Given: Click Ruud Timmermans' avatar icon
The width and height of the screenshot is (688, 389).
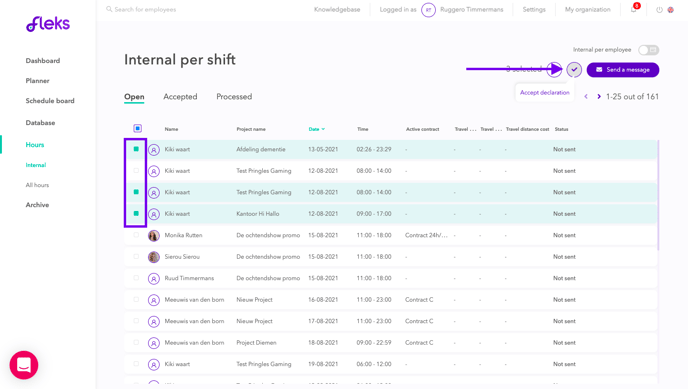Looking at the screenshot, I should tap(154, 278).
